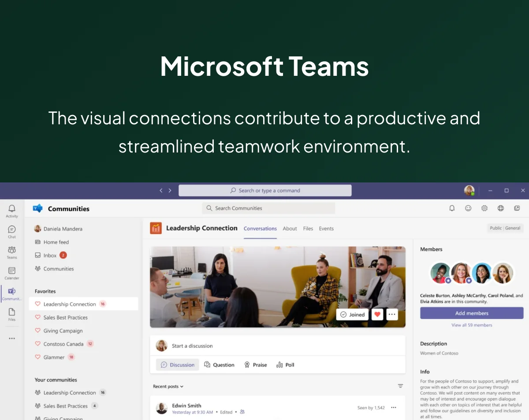Image resolution: width=529 pixels, height=420 pixels.
Task: Select Leadership Connection under Favorites
Action: [84, 304]
